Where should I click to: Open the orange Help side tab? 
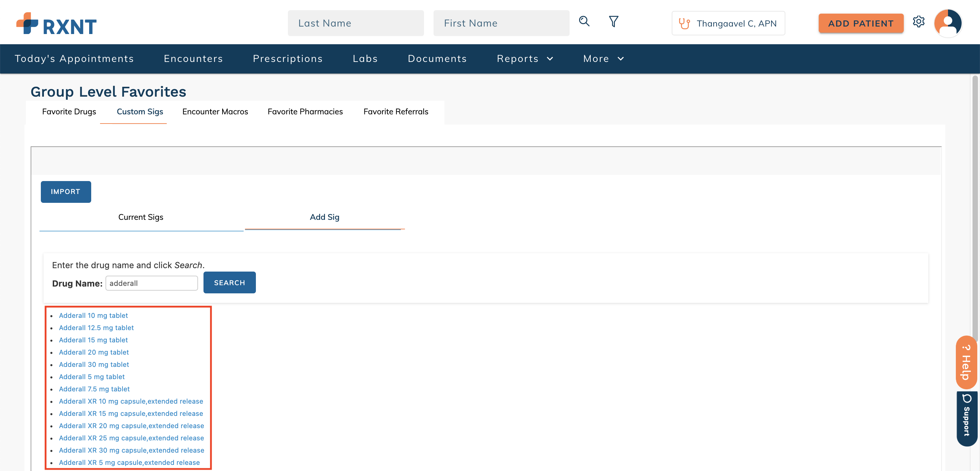[x=966, y=362]
